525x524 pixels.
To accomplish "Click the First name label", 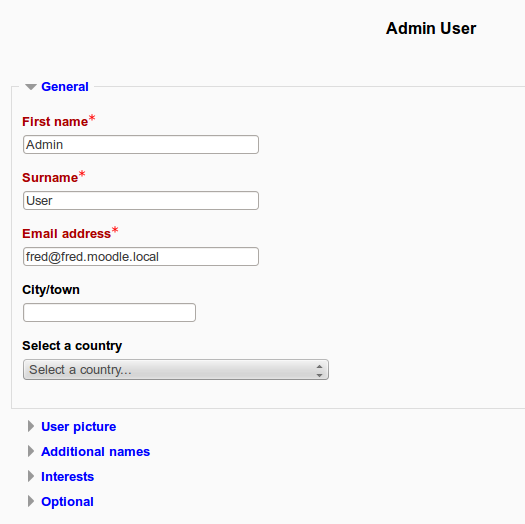I will coord(55,122).
